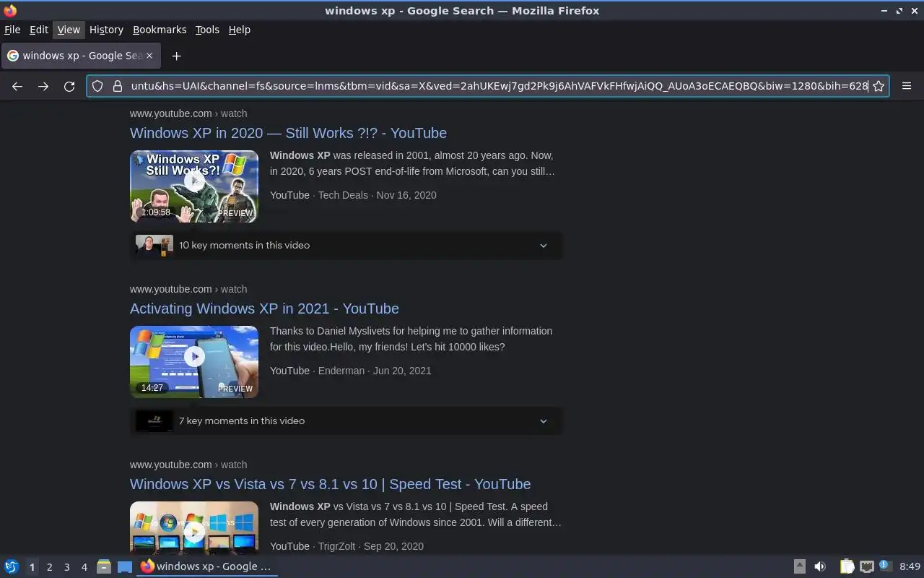Open the clipboard manager tray icon
Image resolution: width=924 pixels, height=578 pixels.
847,567
